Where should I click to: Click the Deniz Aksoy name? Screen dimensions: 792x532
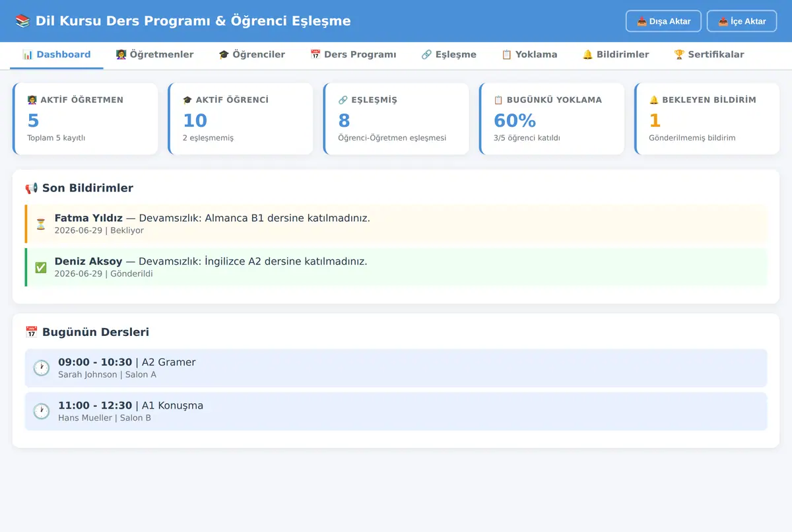pos(88,261)
